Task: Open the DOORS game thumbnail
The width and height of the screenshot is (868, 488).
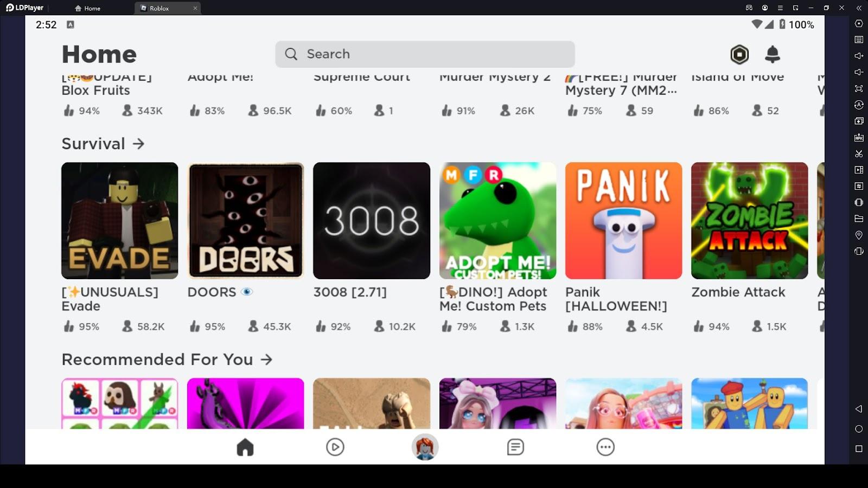Action: pyautogui.click(x=245, y=220)
